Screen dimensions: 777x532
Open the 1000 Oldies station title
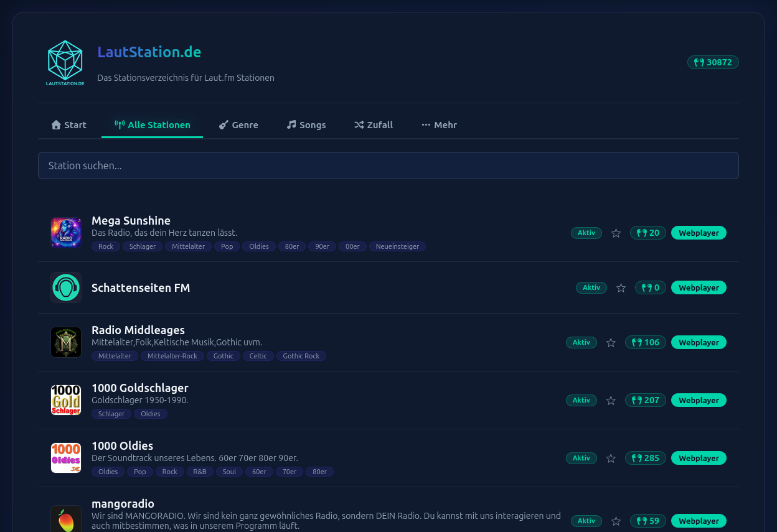point(122,446)
